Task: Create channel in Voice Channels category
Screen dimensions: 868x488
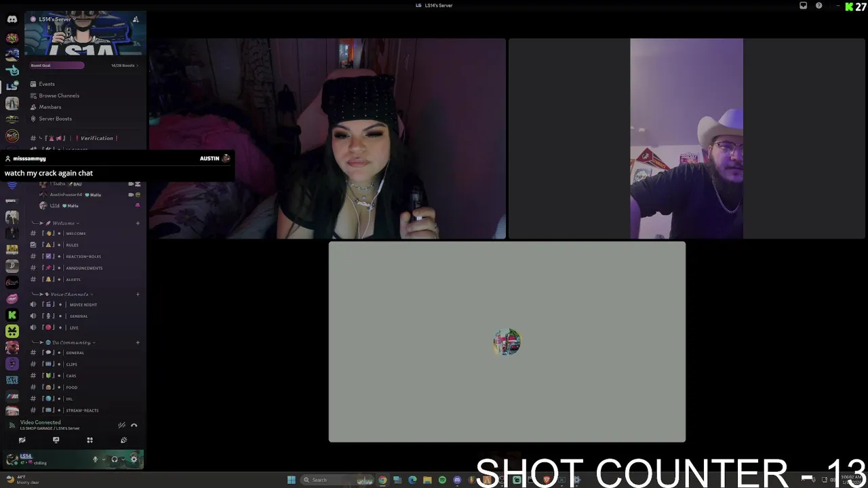Action: coord(138,294)
